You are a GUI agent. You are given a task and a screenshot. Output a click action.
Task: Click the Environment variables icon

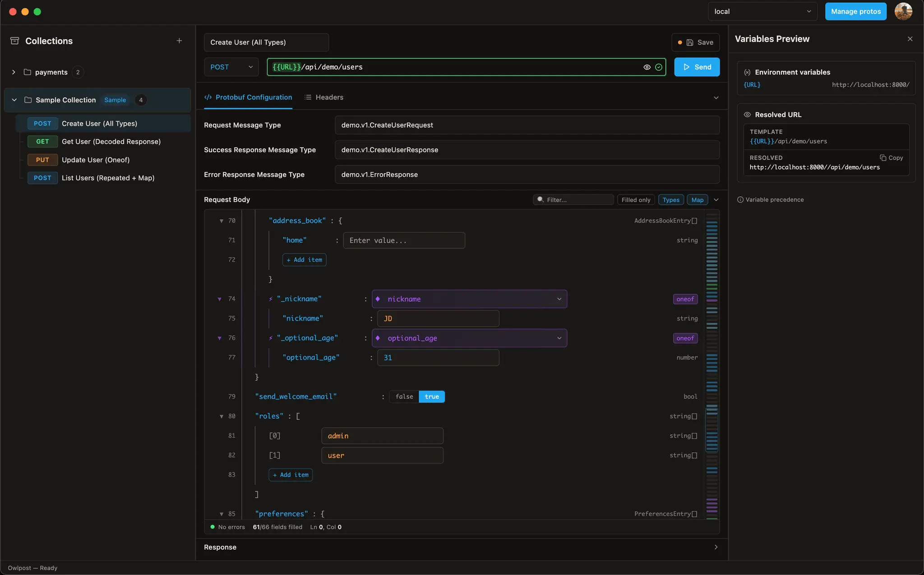click(x=747, y=72)
